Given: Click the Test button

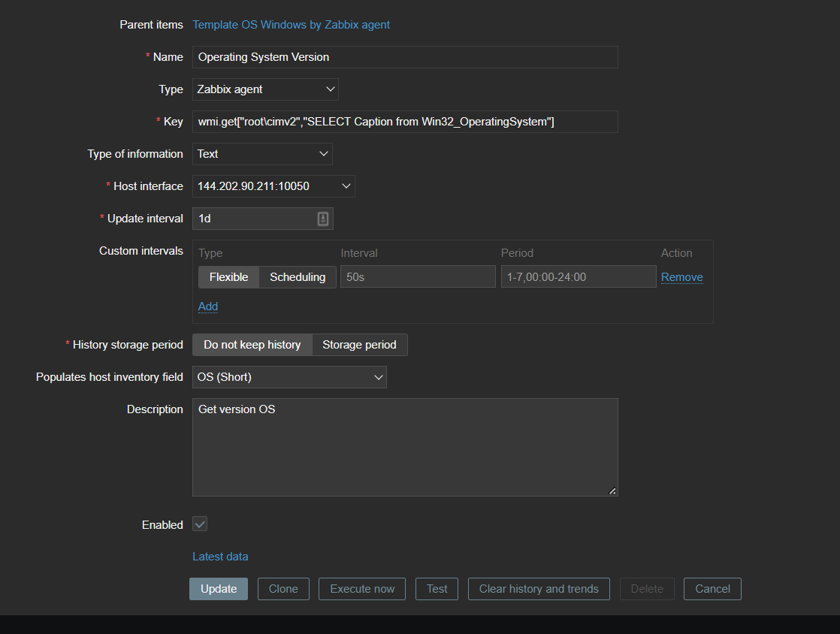Looking at the screenshot, I should tap(437, 589).
